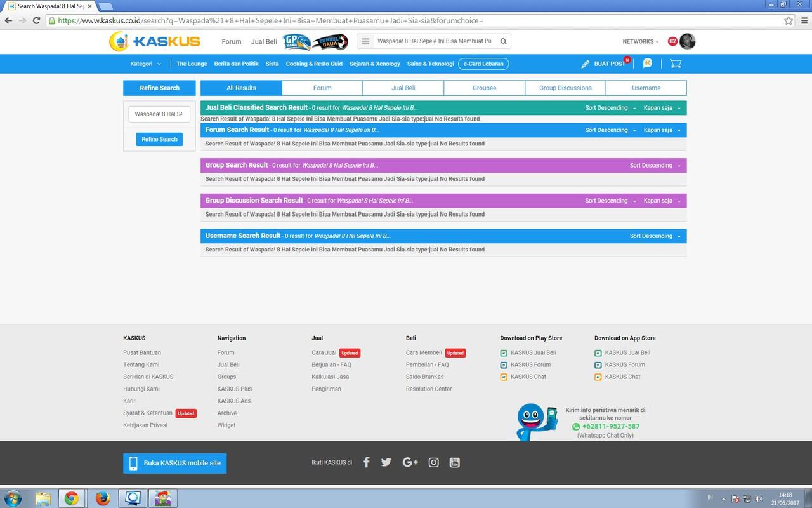The image size is (812, 508).
Task: Switch to the Group Discussions tab
Action: click(x=565, y=88)
